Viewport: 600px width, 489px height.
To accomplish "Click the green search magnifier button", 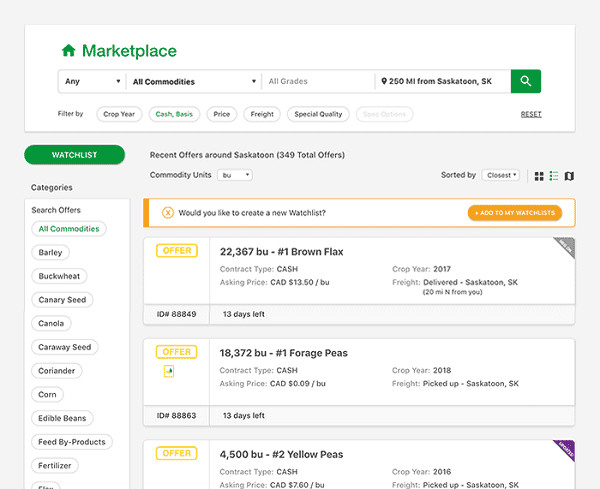I will tap(525, 81).
